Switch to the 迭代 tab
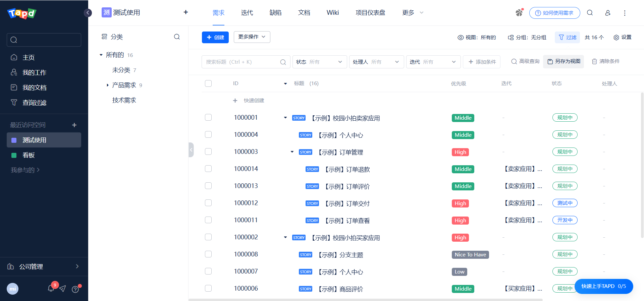 247,13
